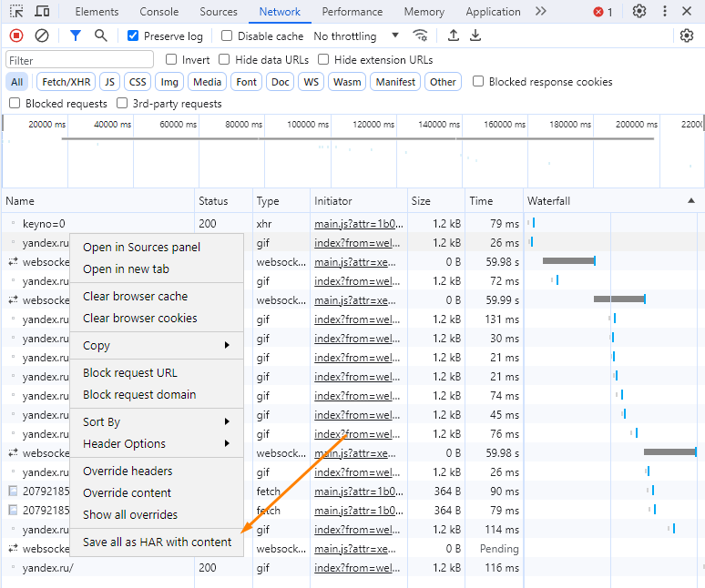Enable Hide extension URLs

point(323,59)
